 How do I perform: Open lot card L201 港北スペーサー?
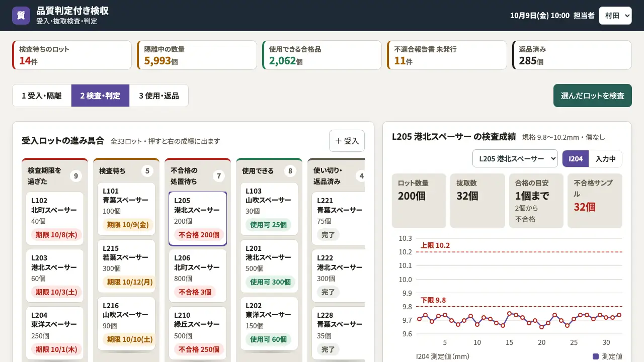[x=269, y=266]
